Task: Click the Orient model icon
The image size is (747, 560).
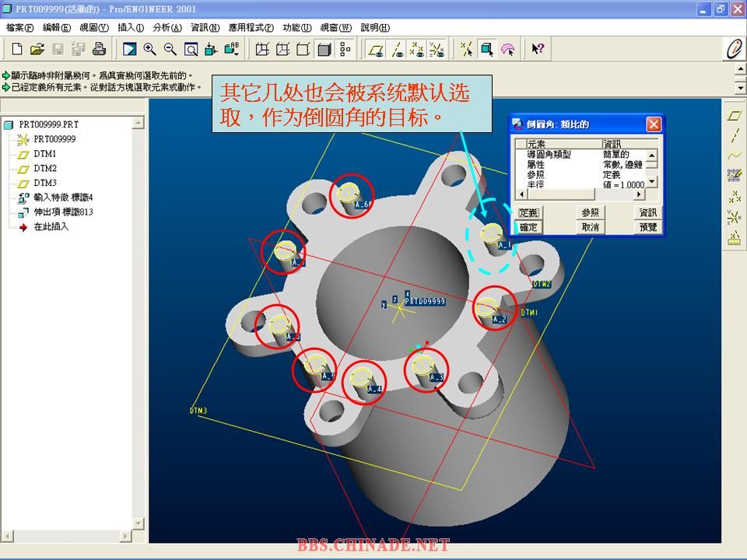Action: (x=211, y=49)
